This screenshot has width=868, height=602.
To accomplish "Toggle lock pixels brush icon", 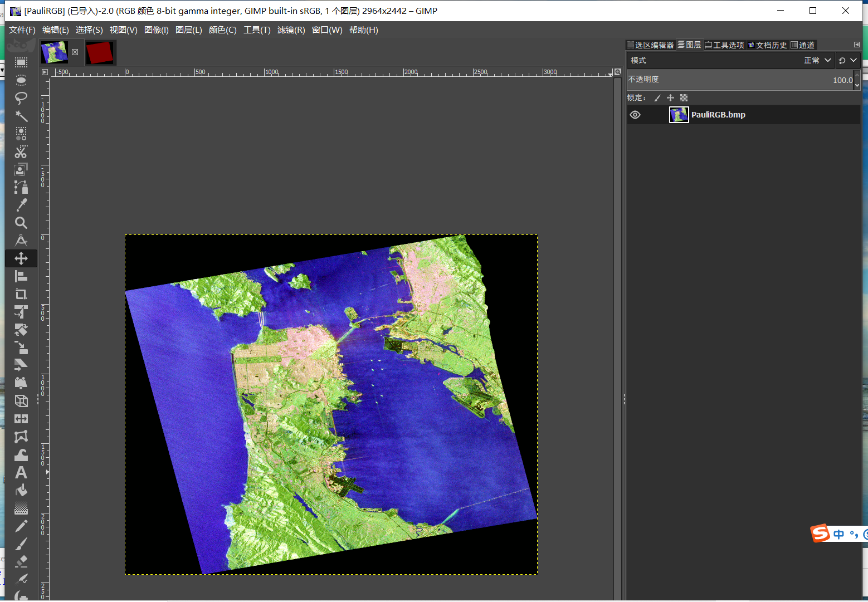I will (x=657, y=98).
